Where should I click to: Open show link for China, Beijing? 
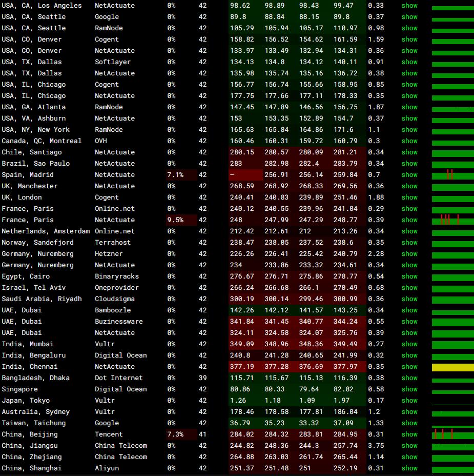409,434
